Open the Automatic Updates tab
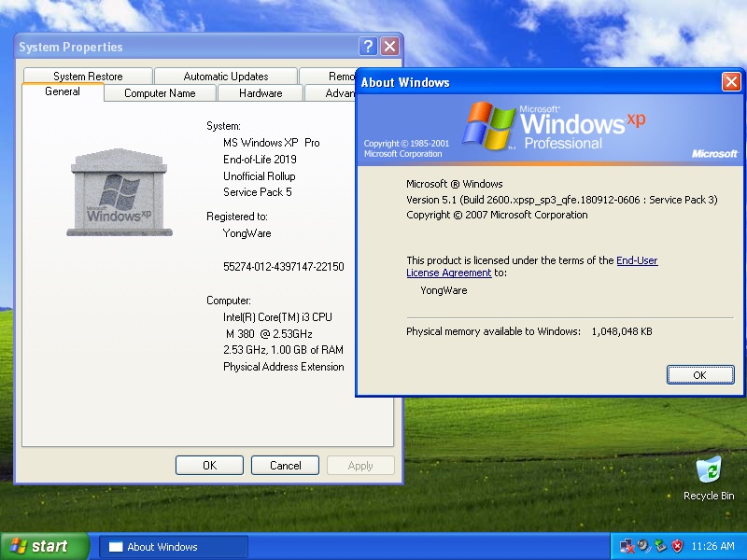Screen dimensions: 747x560 tap(225, 76)
